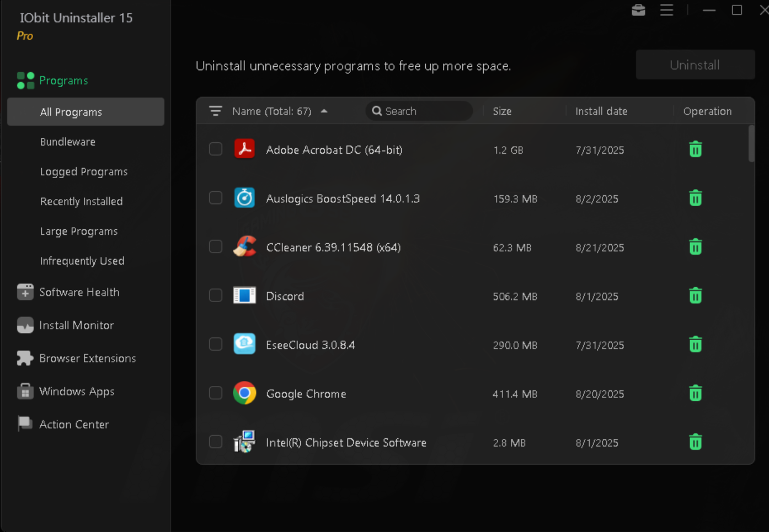Click the 506.2 MB size value
The image size is (769, 532).
(515, 297)
